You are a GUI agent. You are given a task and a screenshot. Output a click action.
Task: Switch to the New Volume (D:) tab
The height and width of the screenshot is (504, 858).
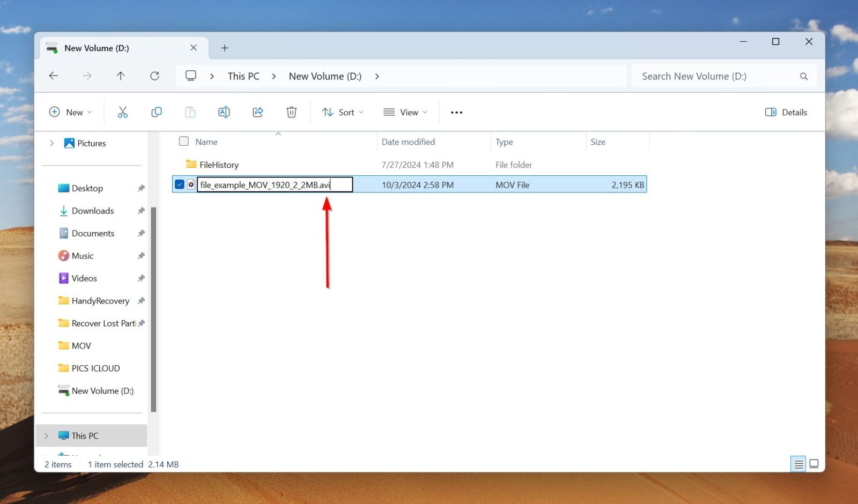click(x=97, y=48)
